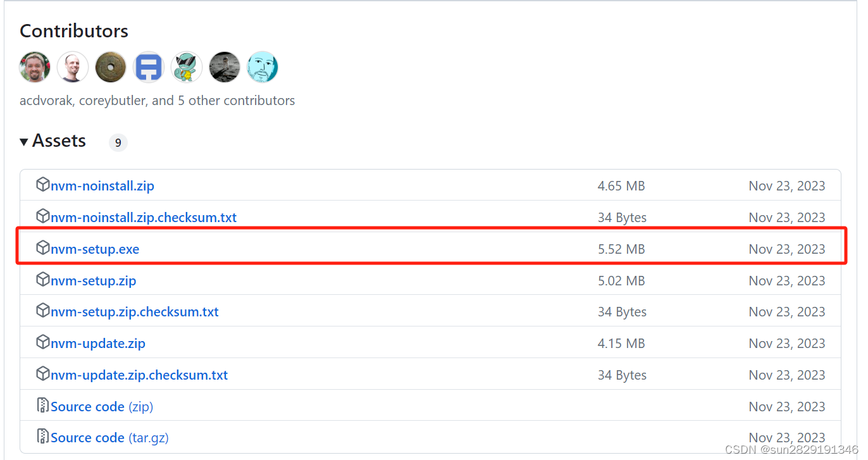Click the first contributor avatar photo
868x460 pixels.
(x=35, y=67)
